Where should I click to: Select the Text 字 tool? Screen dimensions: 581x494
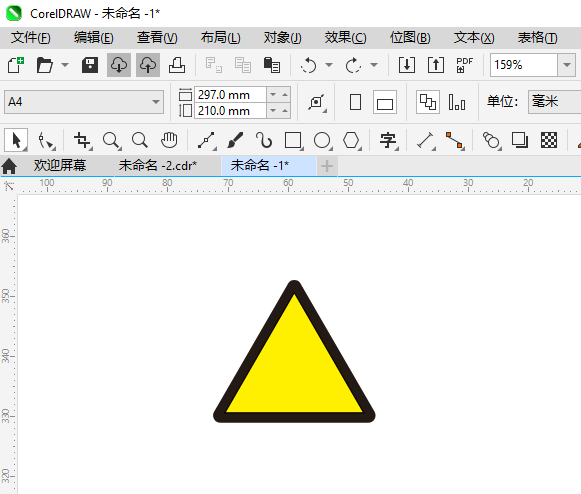(x=388, y=141)
